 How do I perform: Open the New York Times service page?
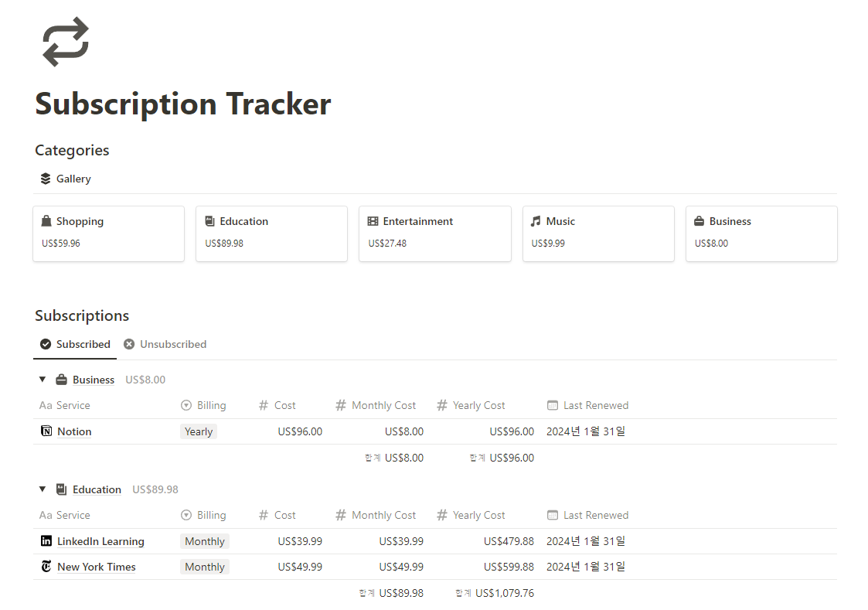97,567
